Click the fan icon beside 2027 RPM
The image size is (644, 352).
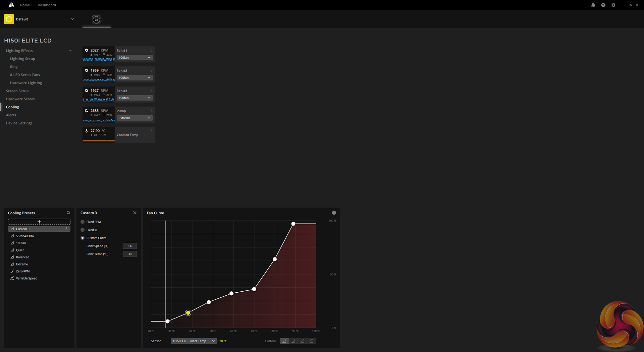pyautogui.click(x=87, y=50)
